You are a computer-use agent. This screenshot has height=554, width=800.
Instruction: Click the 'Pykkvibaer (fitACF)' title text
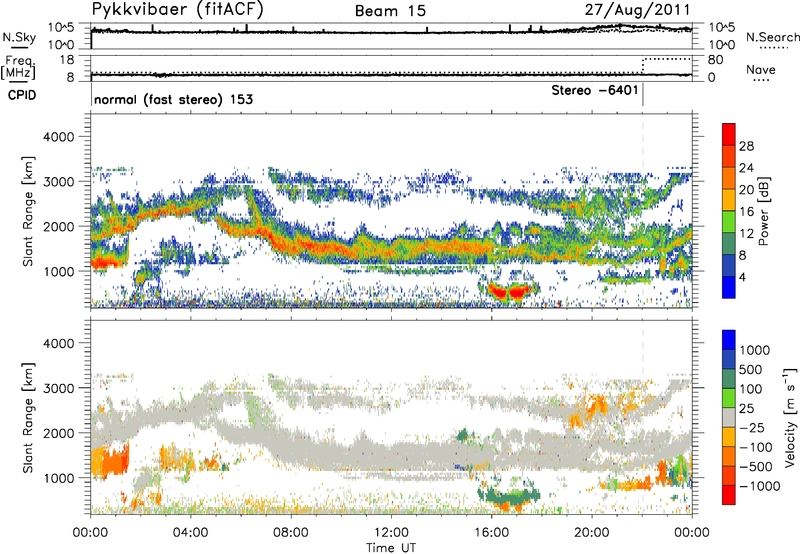[x=178, y=10]
